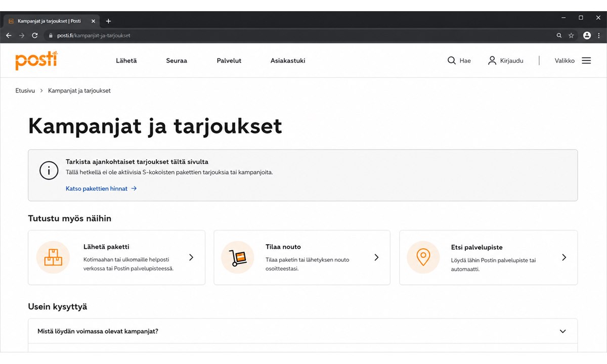Click the Valikko label
This screenshot has width=607, height=364.
click(x=565, y=61)
